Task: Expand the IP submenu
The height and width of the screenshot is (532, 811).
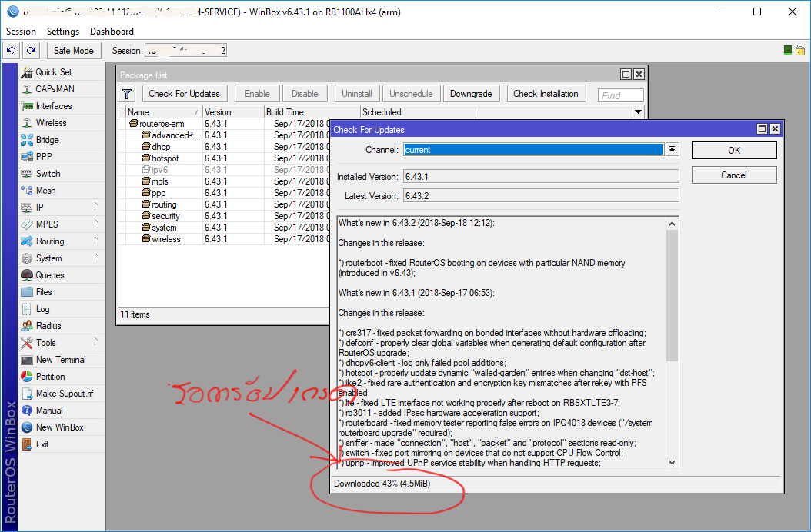Action: coord(96,207)
